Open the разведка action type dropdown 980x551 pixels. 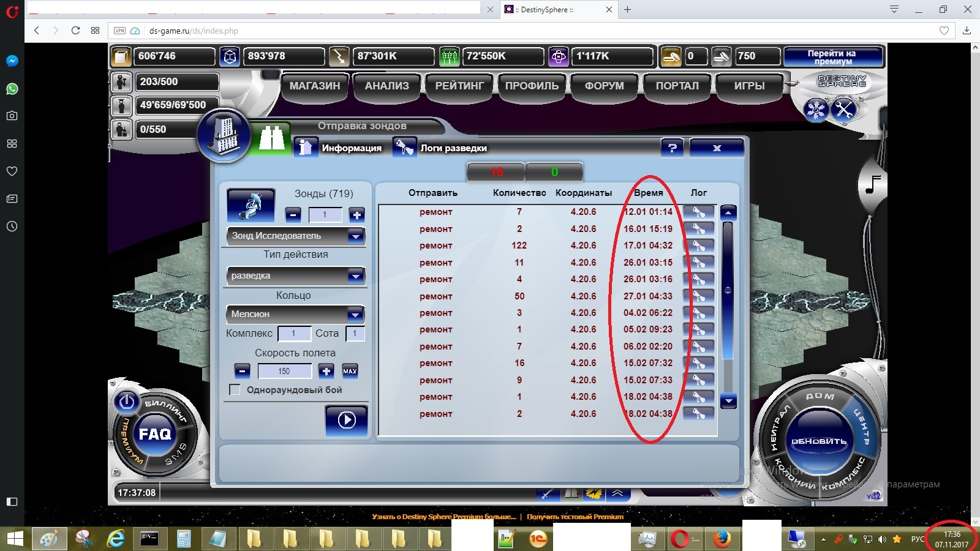(355, 276)
